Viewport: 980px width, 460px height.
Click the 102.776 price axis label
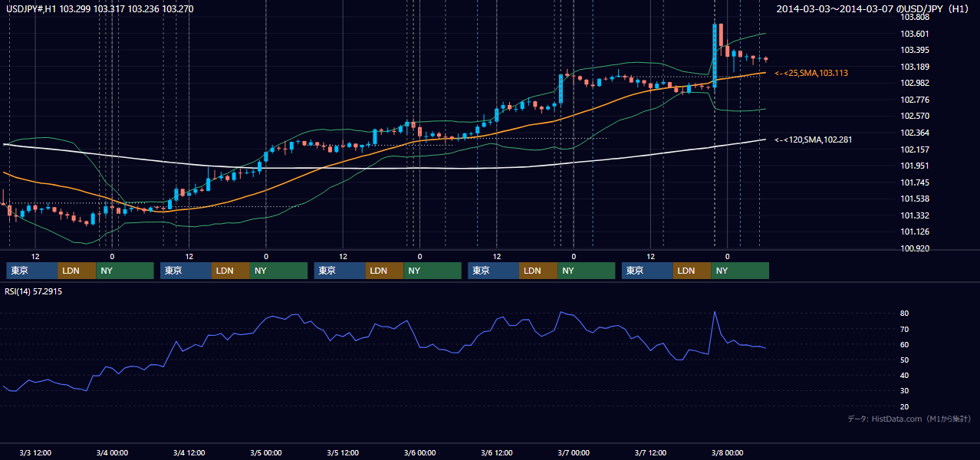coord(914,100)
